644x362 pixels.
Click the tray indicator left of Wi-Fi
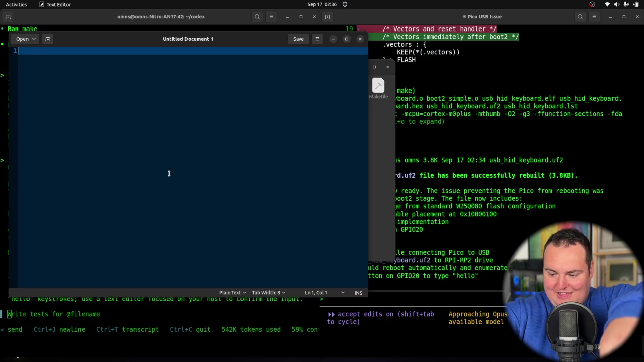click(592, 4)
